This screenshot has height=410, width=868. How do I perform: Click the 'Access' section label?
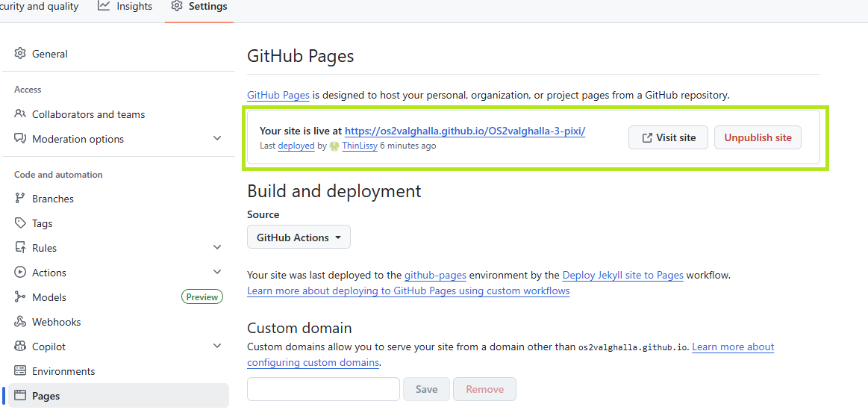point(28,89)
